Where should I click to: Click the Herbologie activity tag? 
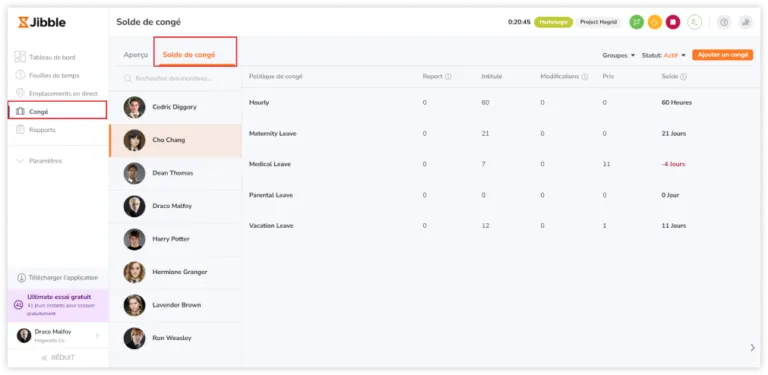pyautogui.click(x=553, y=22)
